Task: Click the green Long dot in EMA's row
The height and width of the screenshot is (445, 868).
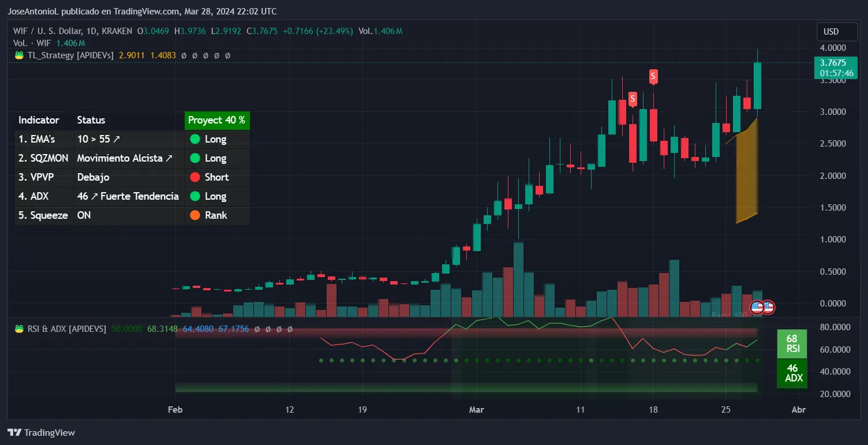Action: click(x=194, y=139)
